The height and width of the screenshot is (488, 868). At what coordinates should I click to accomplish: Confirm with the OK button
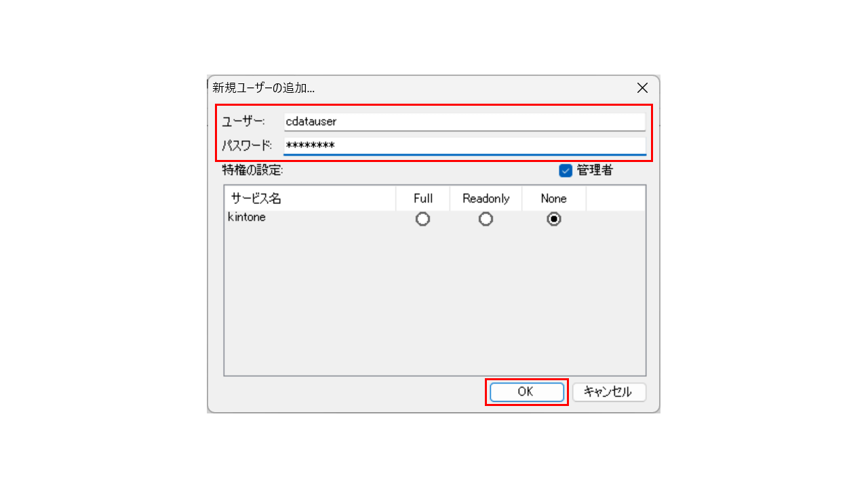pos(527,392)
